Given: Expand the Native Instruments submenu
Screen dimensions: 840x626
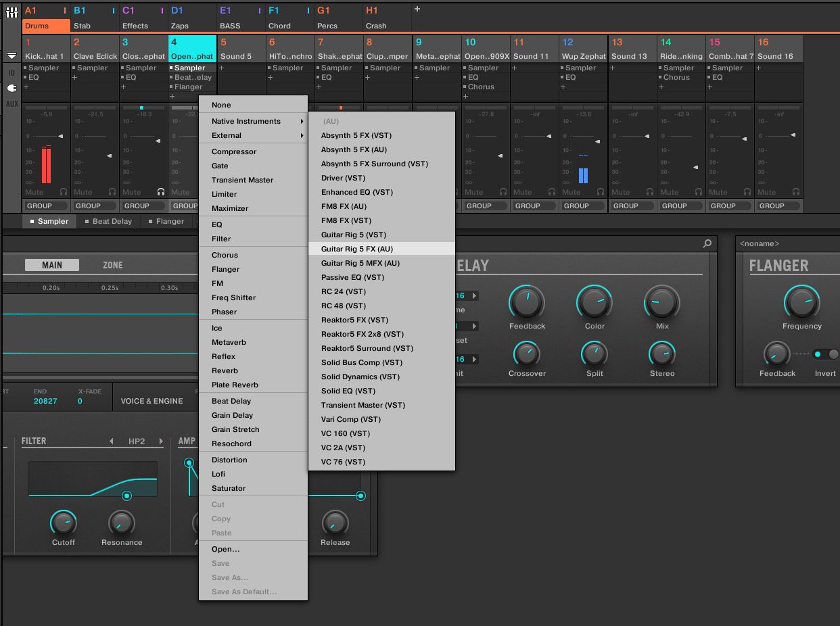Looking at the screenshot, I should [x=253, y=121].
